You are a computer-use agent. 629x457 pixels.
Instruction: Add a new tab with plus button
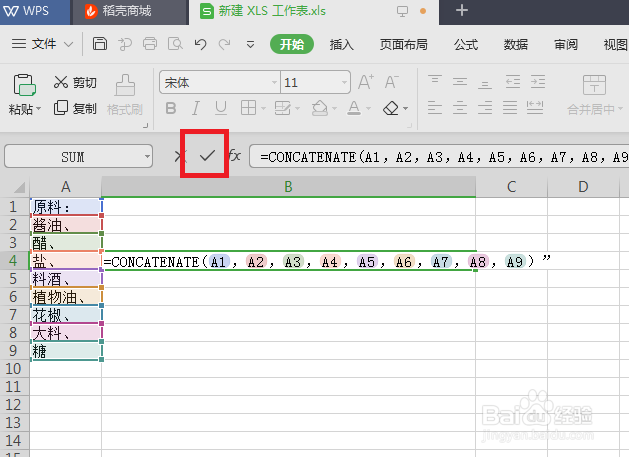pos(462,10)
